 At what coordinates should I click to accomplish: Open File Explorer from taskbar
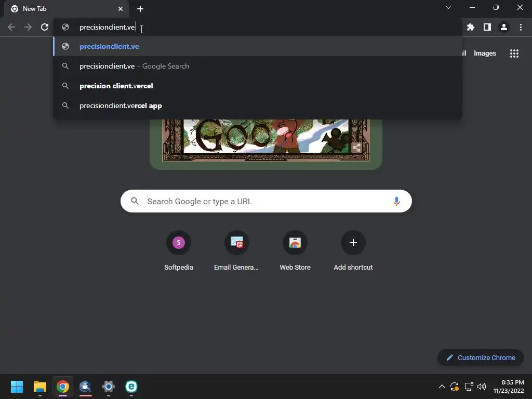pyautogui.click(x=39, y=387)
